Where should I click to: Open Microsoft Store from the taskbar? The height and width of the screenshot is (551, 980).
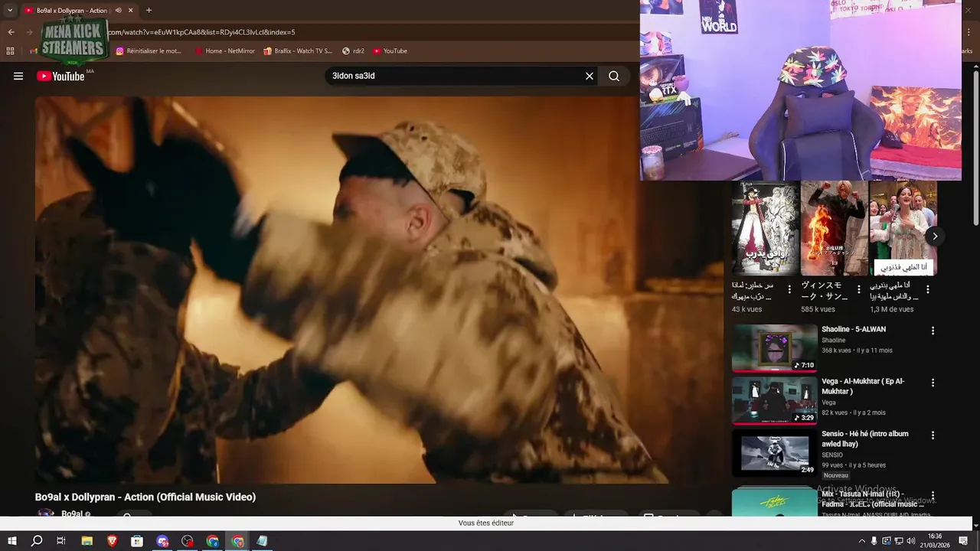pyautogui.click(x=137, y=541)
